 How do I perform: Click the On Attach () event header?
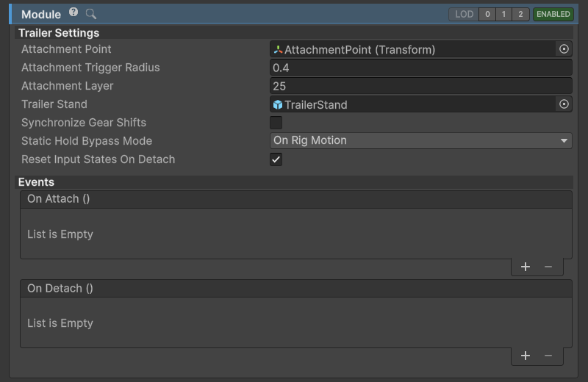296,199
